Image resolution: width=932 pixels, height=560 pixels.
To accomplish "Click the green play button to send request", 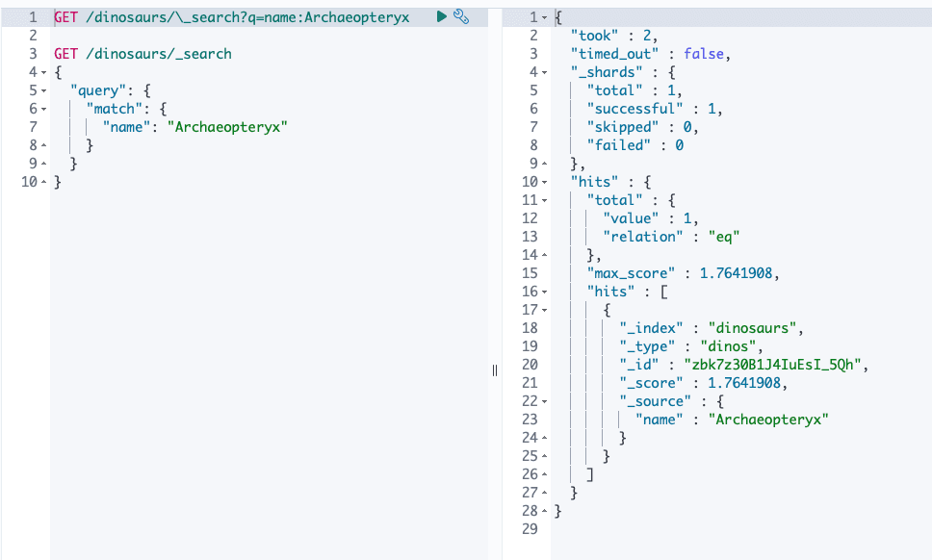I will (x=441, y=17).
